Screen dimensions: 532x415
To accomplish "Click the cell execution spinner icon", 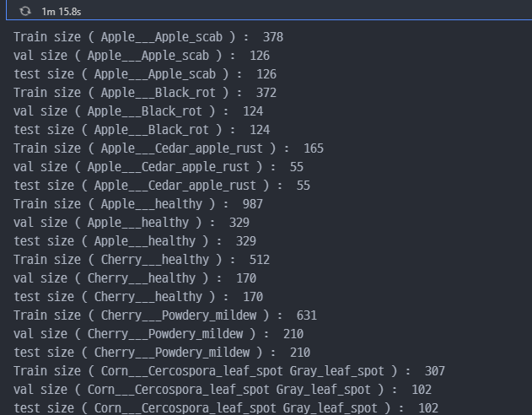I will [x=24, y=11].
